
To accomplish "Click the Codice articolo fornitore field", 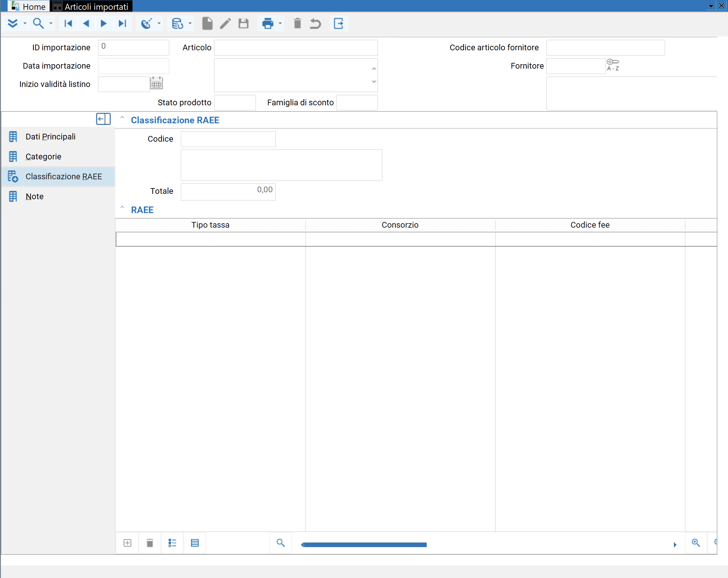I will (606, 48).
